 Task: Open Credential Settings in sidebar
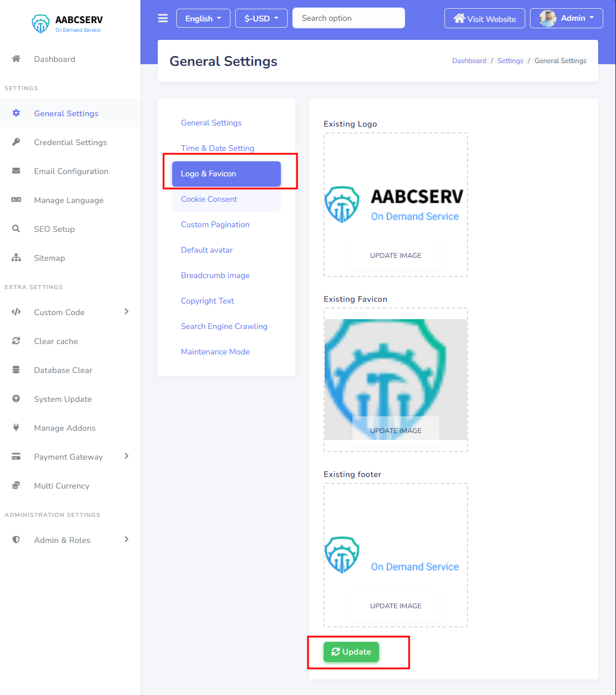click(x=70, y=142)
